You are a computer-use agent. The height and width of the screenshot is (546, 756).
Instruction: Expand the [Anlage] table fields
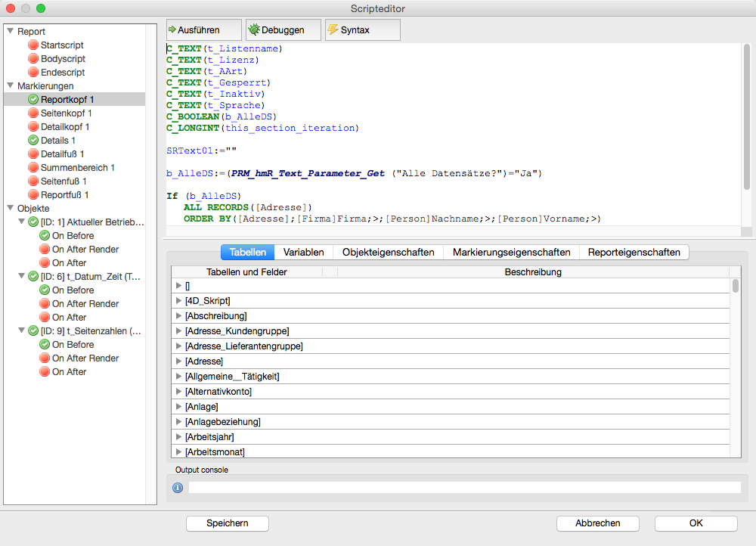tap(178, 407)
